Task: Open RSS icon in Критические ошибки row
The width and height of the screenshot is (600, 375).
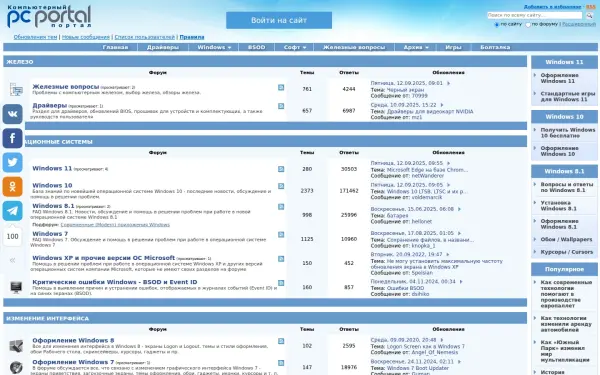Action: pyautogui.click(x=281, y=283)
